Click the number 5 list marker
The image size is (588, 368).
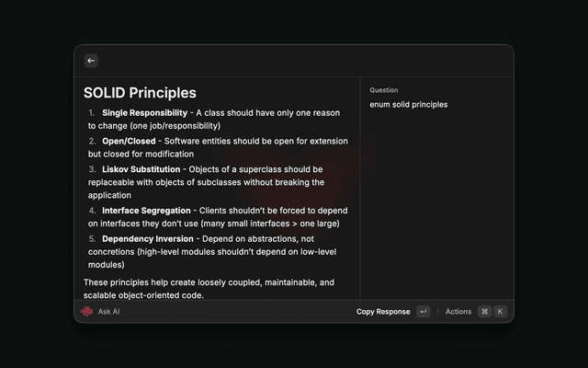(92, 239)
